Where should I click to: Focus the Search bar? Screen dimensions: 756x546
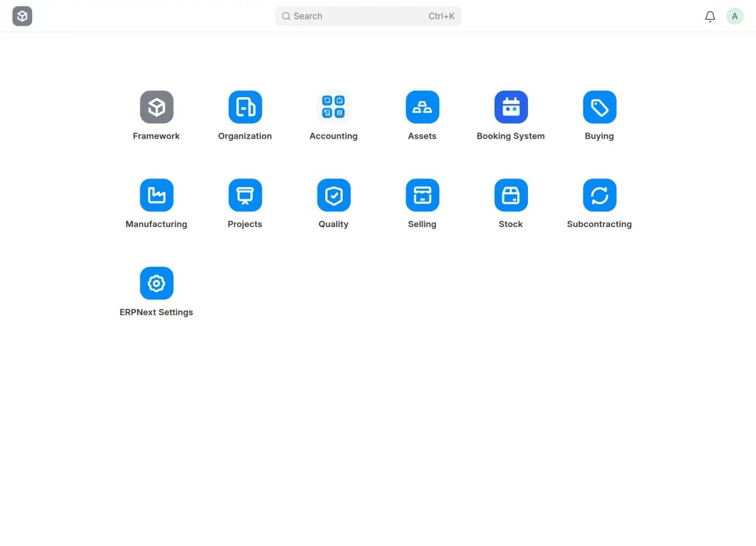[x=368, y=16]
